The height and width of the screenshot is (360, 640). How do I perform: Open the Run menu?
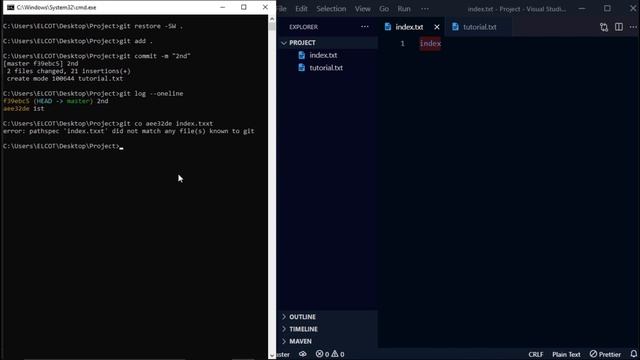pyautogui.click(x=404, y=9)
